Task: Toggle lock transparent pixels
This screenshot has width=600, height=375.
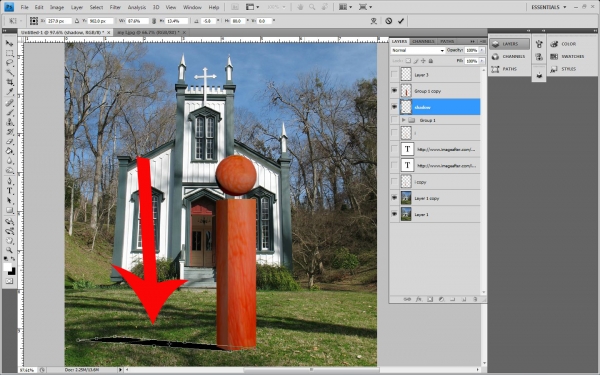Action: tap(408, 61)
